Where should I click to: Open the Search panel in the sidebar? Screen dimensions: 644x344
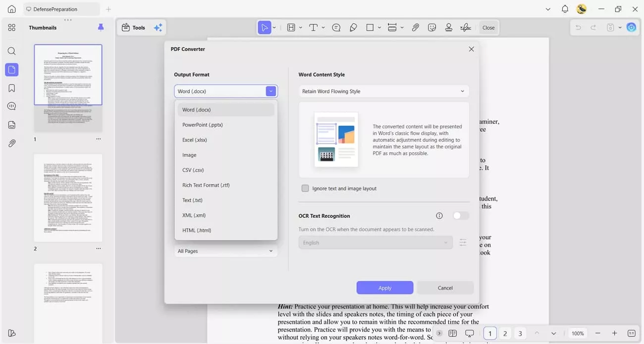click(x=11, y=51)
